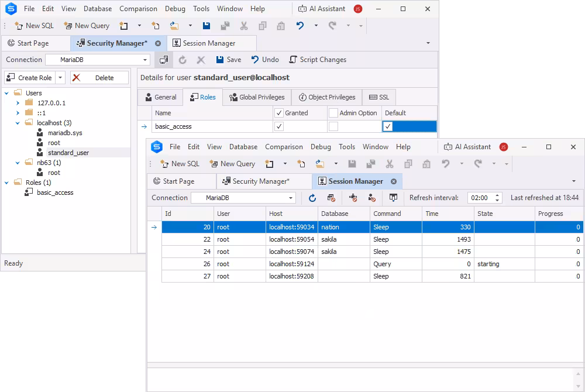This screenshot has width=585, height=392.
Task: Click the AI Assistant icon in the Session Manager window
Action: click(448, 147)
